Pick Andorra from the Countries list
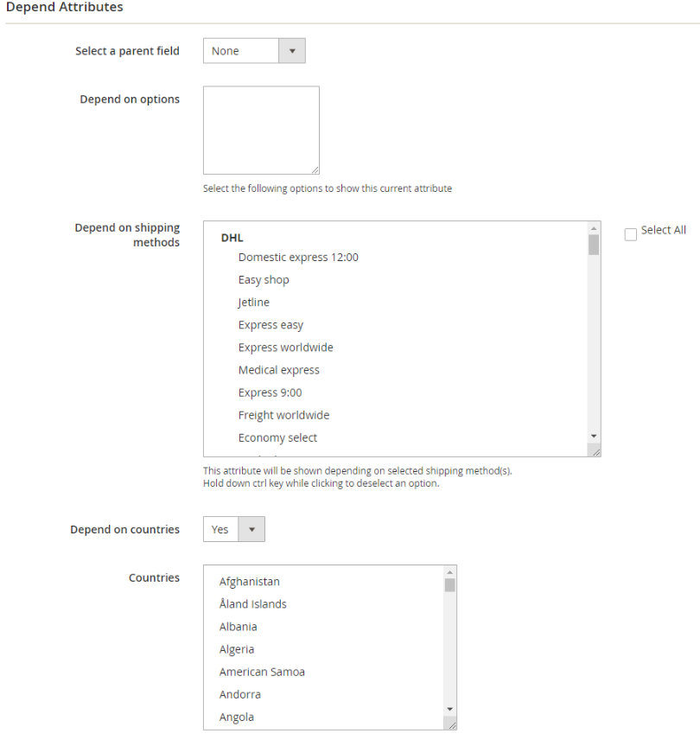The image size is (700, 740). [x=240, y=694]
